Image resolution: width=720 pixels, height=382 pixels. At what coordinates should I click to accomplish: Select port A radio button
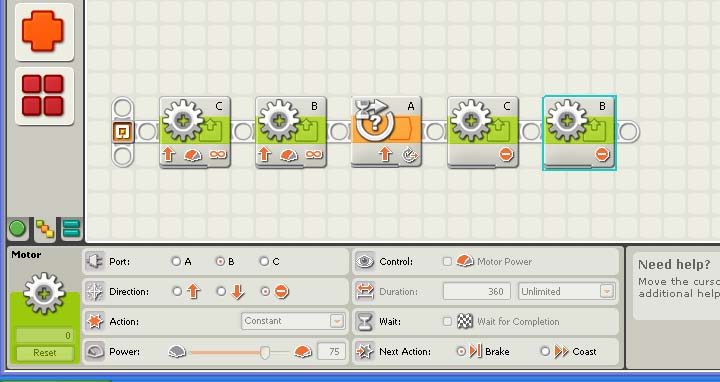(x=176, y=261)
